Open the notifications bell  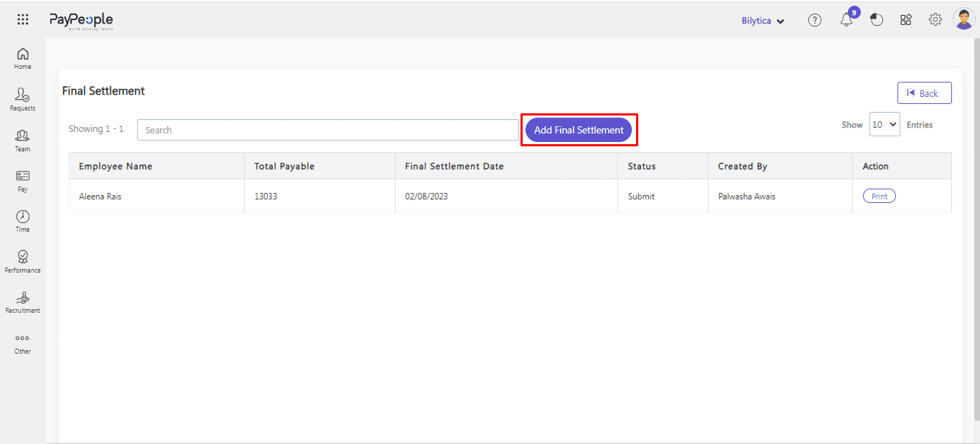846,20
